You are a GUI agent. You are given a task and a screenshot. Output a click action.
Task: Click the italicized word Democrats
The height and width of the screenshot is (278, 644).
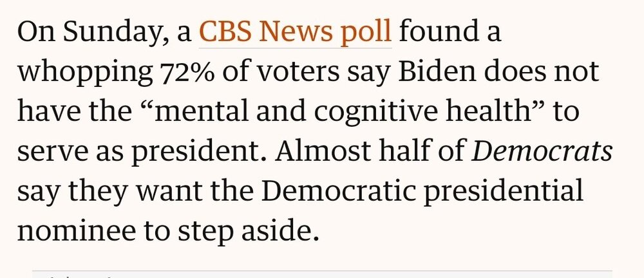[543, 152]
